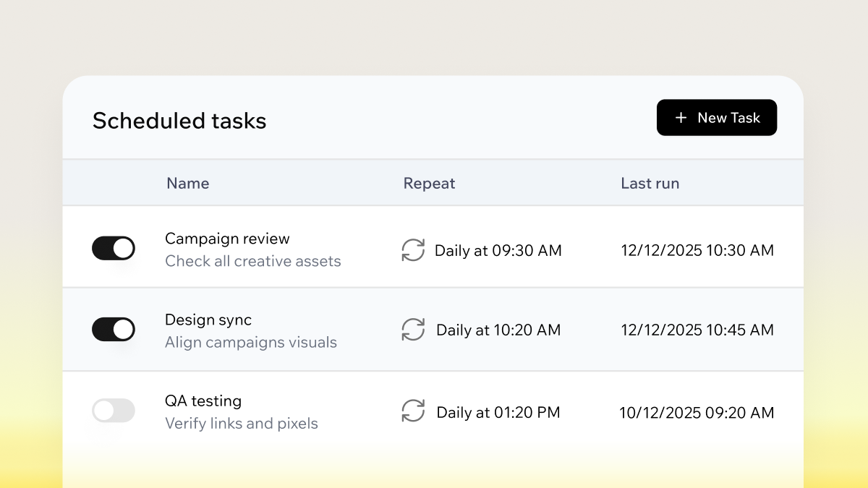Click the description 'Verify links and pixels'
This screenshot has height=488, width=868.
[241, 424]
